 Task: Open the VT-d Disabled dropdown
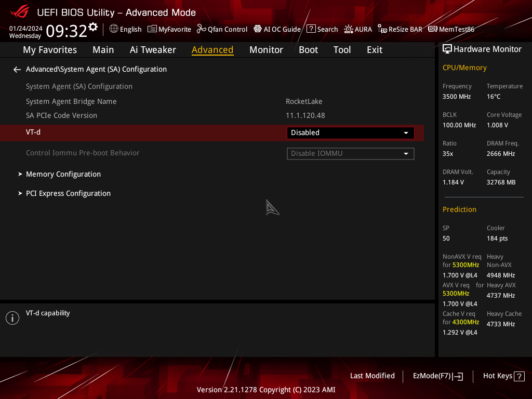tap(350, 133)
